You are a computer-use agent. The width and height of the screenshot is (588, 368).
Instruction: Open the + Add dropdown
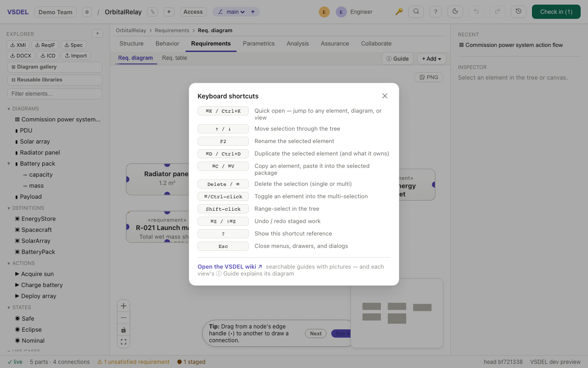pyautogui.click(x=431, y=59)
